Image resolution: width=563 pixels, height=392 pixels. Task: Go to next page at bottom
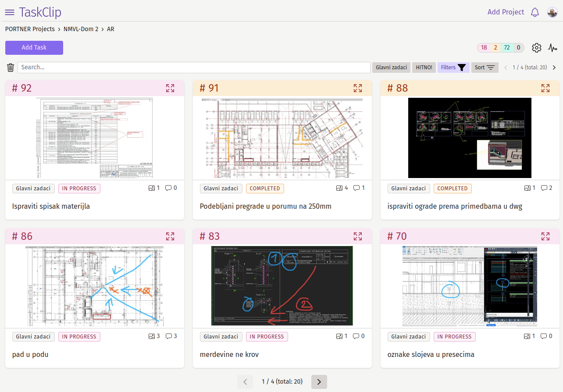point(319,382)
